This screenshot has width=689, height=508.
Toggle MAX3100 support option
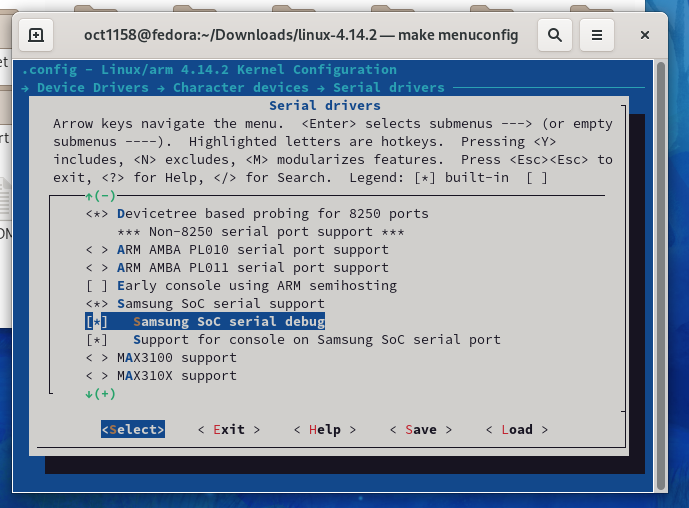(161, 358)
